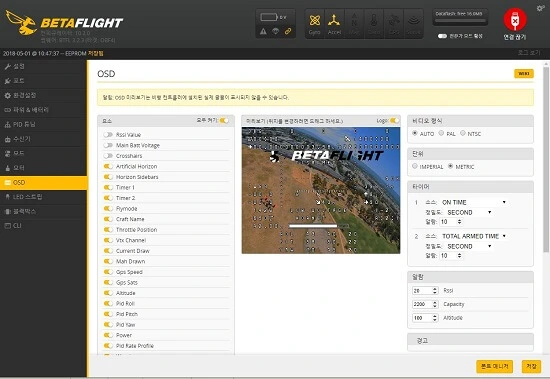Disable Current Draw element toggle
The height and width of the screenshot is (379, 550).
tap(108, 251)
